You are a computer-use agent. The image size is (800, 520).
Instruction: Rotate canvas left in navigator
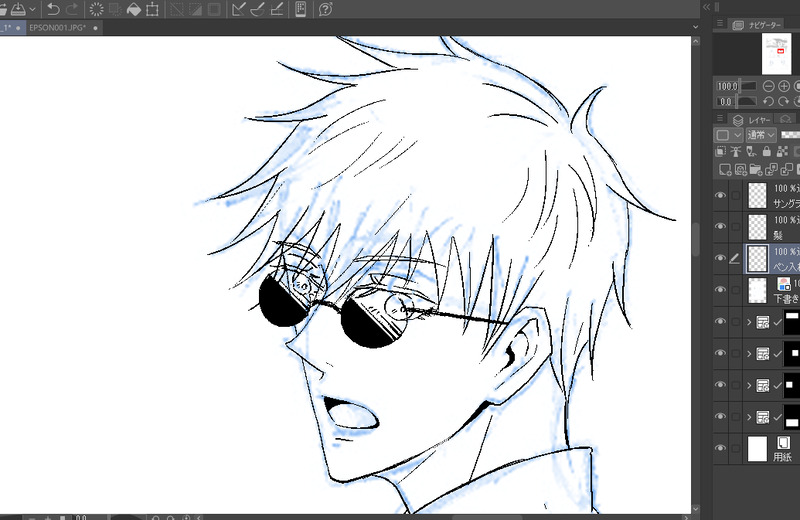tap(769, 102)
